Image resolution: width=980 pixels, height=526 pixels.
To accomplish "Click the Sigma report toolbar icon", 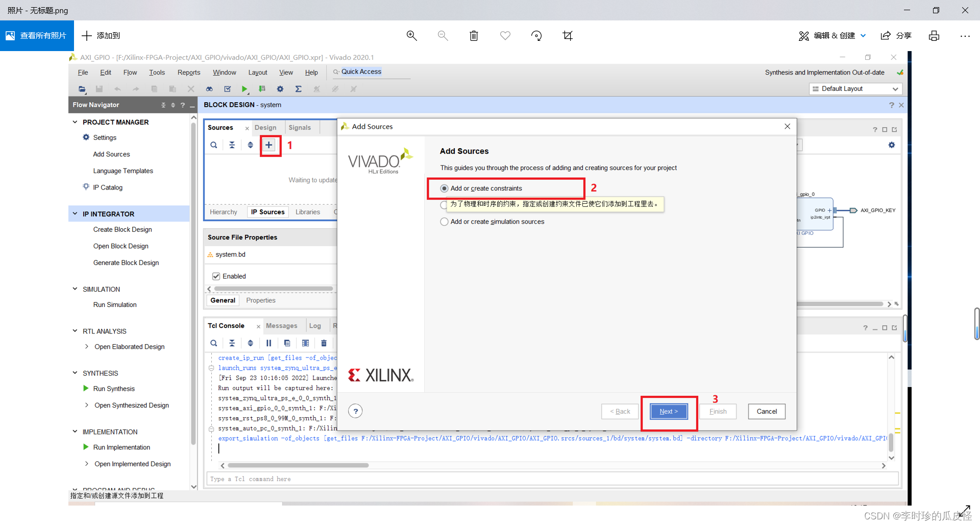I will (x=299, y=89).
